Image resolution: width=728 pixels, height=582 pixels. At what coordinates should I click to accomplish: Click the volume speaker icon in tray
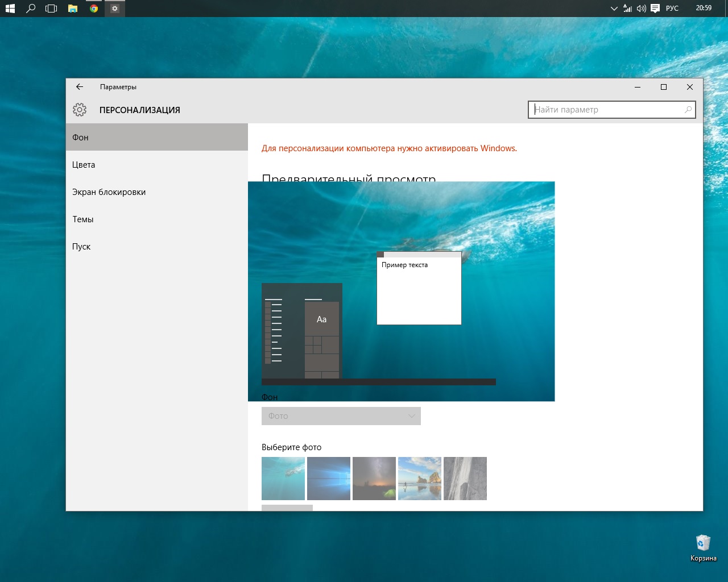point(642,9)
